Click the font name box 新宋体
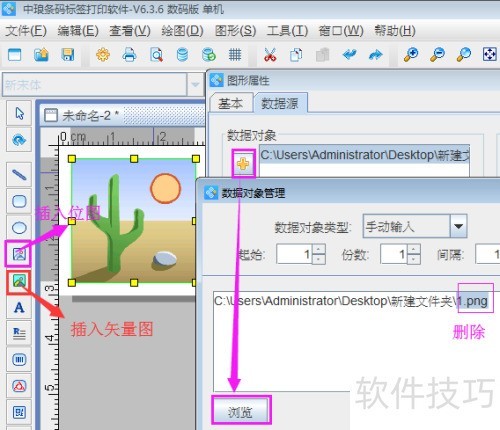This screenshot has height=430, width=500. pyautogui.click(x=95, y=85)
